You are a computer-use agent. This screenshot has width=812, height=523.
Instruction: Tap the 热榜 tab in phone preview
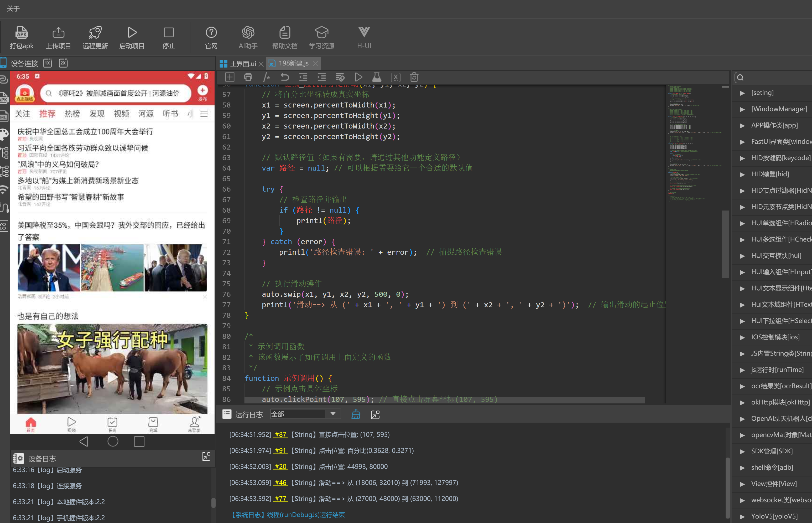point(72,114)
